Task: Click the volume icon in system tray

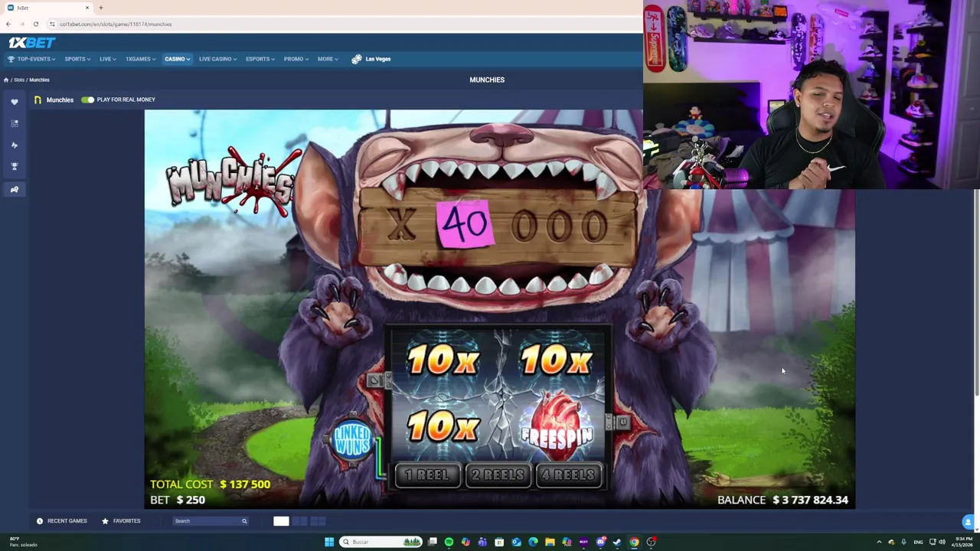Action: 942,542
